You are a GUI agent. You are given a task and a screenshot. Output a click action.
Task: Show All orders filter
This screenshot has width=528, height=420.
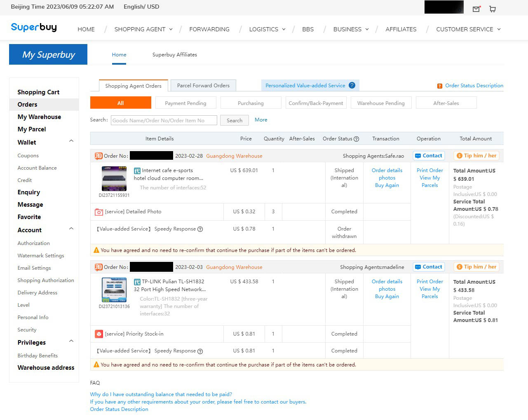[x=120, y=103]
